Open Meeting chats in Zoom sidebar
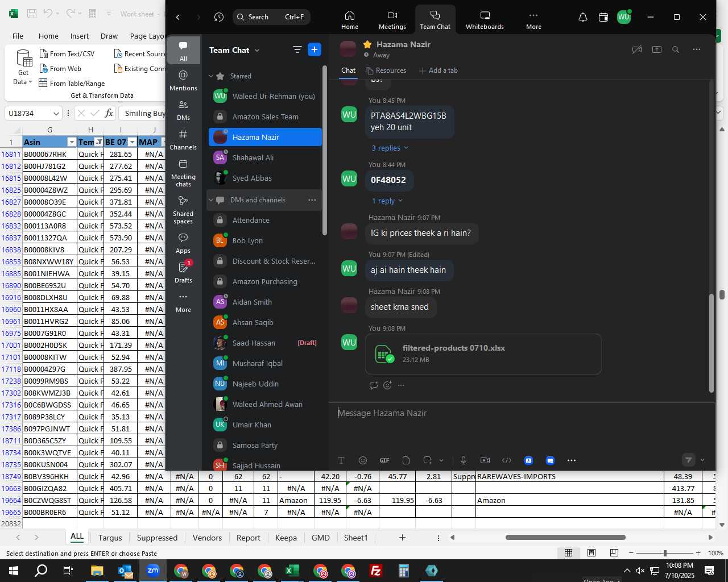This screenshot has height=582, width=728. 183,172
